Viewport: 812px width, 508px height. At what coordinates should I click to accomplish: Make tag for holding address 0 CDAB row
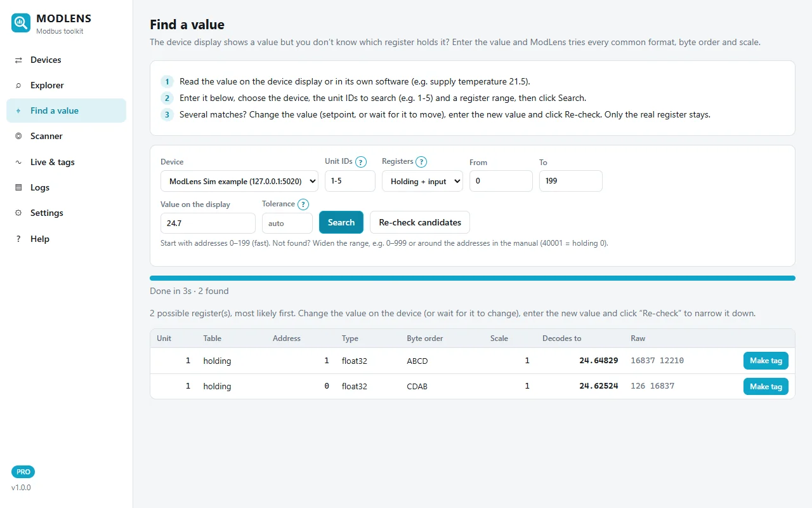766,386
